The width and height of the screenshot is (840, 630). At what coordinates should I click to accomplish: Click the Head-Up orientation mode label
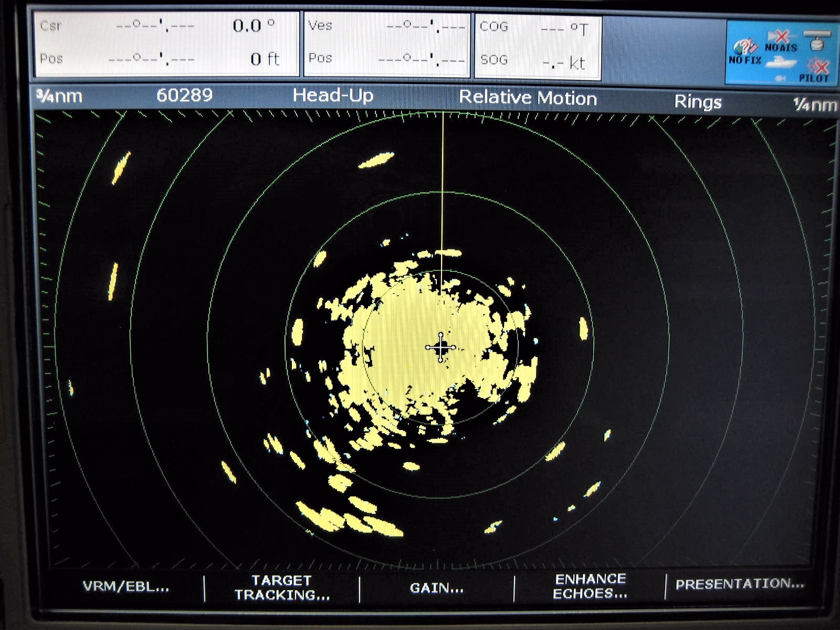(x=333, y=96)
